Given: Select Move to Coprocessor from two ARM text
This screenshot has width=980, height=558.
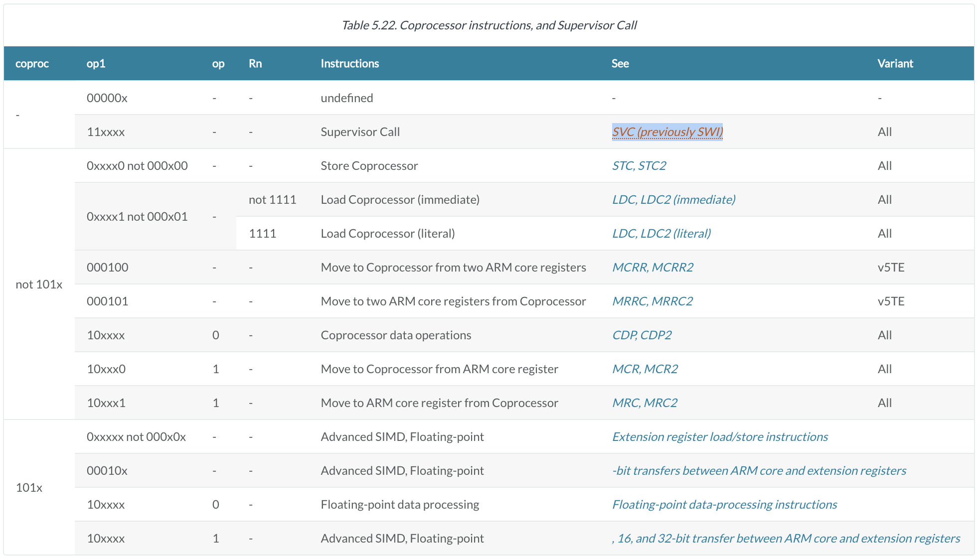Looking at the screenshot, I should click(454, 268).
